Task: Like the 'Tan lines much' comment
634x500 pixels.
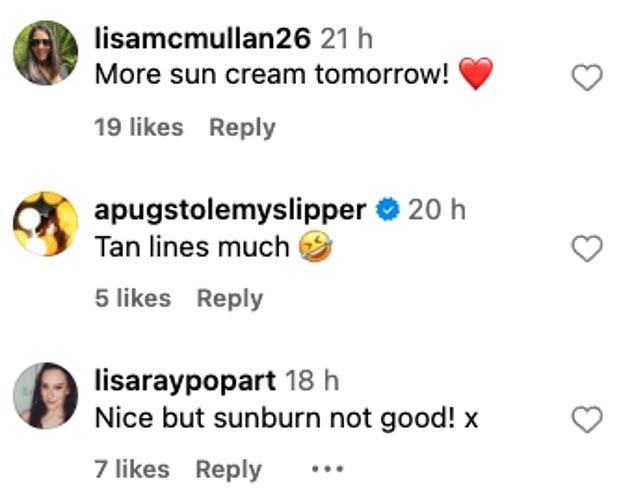Action: tap(587, 248)
